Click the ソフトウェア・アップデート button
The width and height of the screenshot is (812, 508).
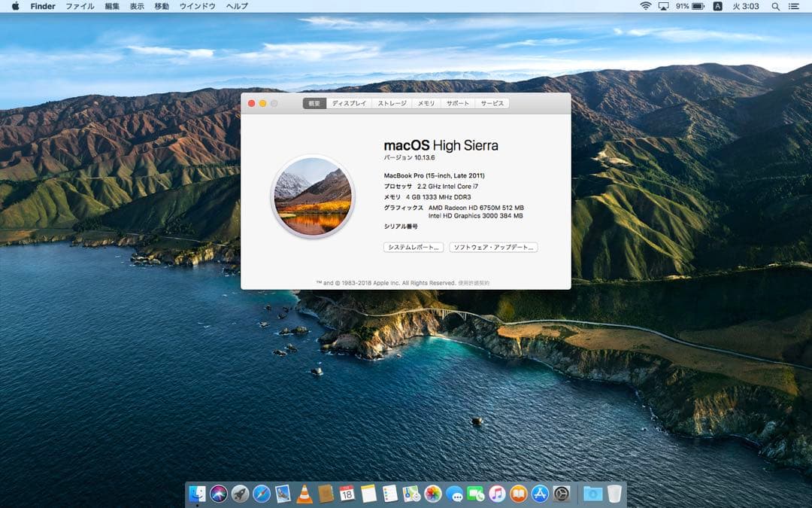click(493, 248)
